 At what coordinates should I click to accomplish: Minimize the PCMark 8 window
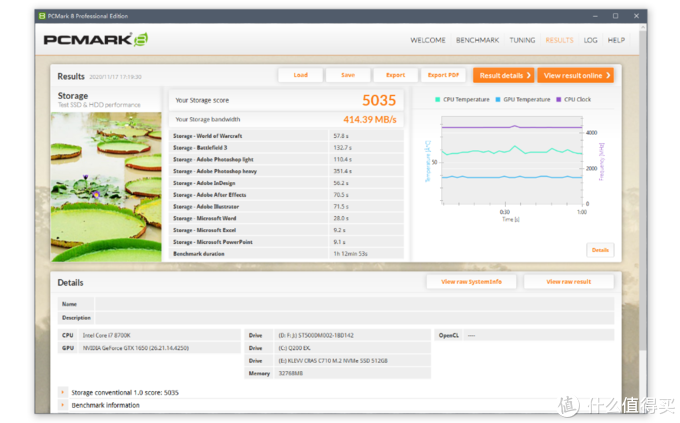(595, 16)
